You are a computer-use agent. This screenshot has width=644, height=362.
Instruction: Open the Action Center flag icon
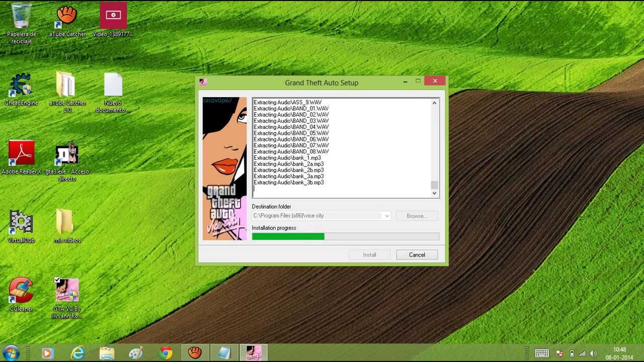point(559,353)
